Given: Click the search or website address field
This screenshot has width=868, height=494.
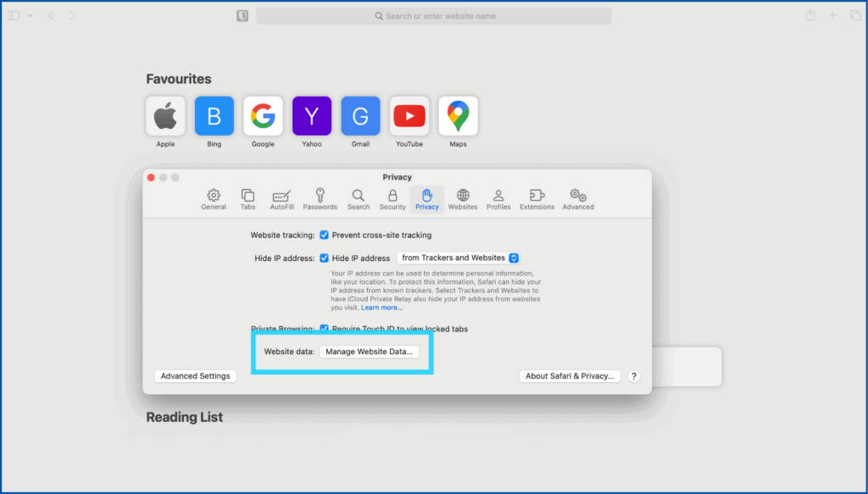Looking at the screenshot, I should (x=434, y=16).
